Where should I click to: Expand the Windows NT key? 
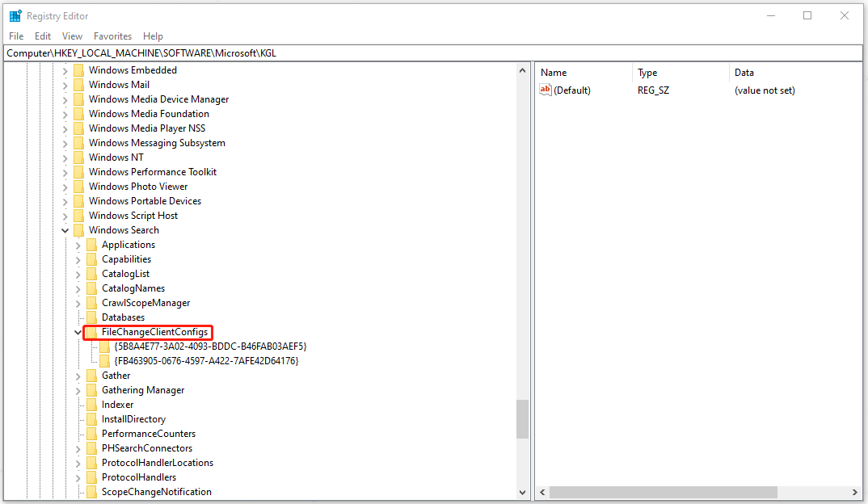(65, 157)
